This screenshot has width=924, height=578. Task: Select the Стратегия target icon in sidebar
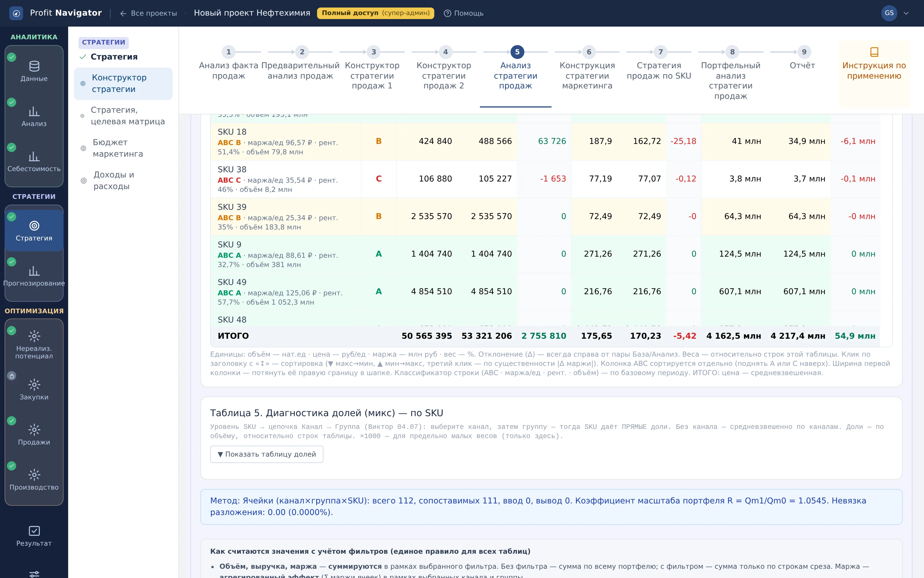pyautogui.click(x=34, y=225)
